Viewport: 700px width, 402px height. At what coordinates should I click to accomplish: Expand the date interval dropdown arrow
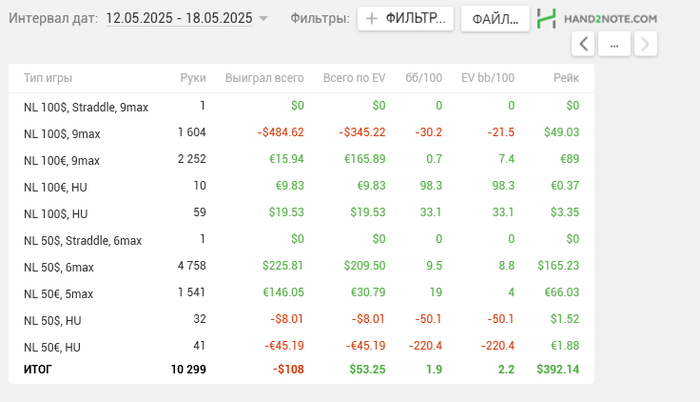point(263,19)
